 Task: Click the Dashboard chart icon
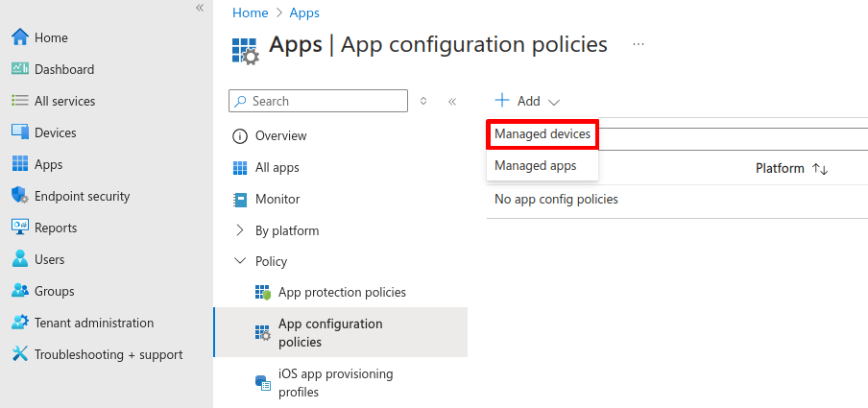click(20, 69)
